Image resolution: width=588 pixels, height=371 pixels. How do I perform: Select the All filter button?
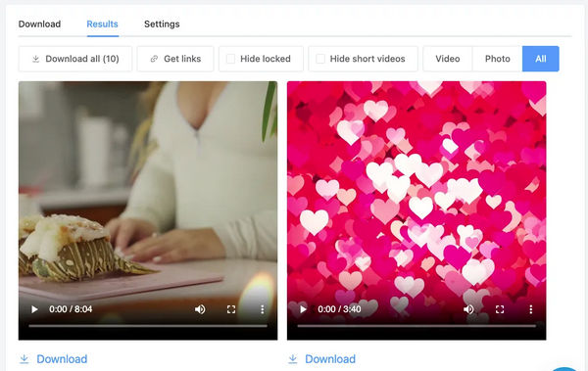coord(540,59)
